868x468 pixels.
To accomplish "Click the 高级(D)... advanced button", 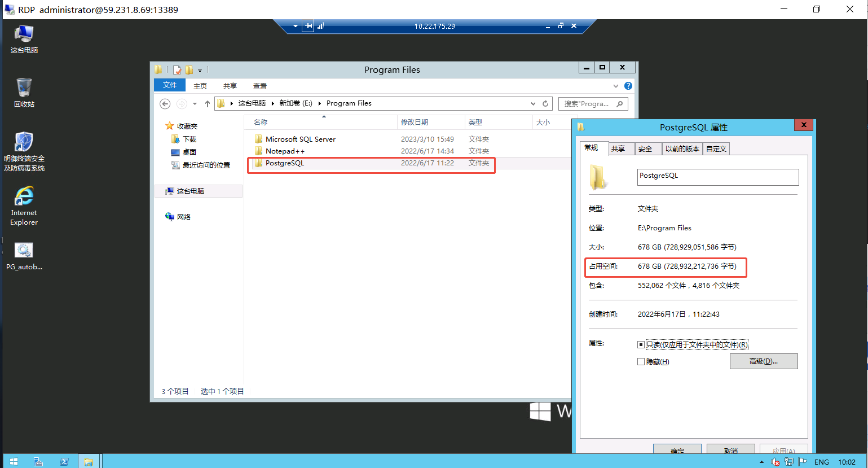I will click(764, 361).
